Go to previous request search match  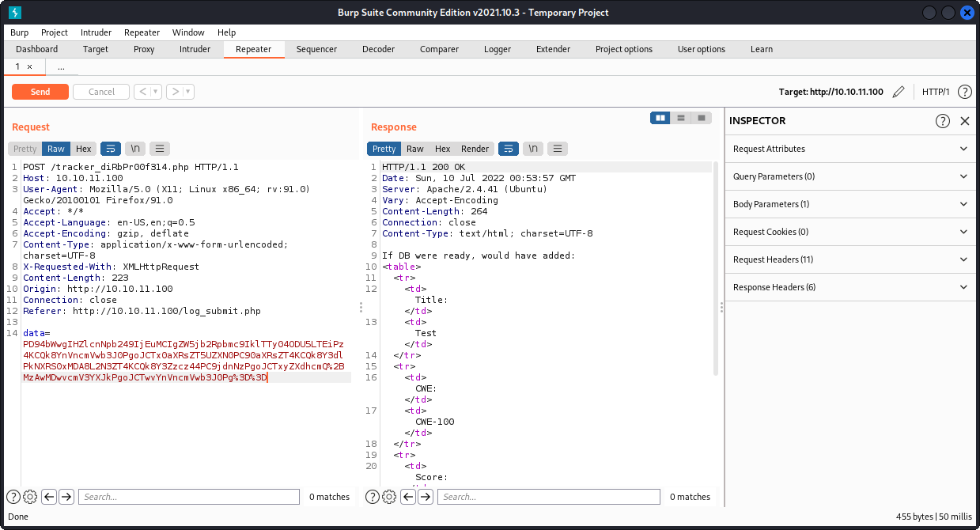[x=49, y=497]
